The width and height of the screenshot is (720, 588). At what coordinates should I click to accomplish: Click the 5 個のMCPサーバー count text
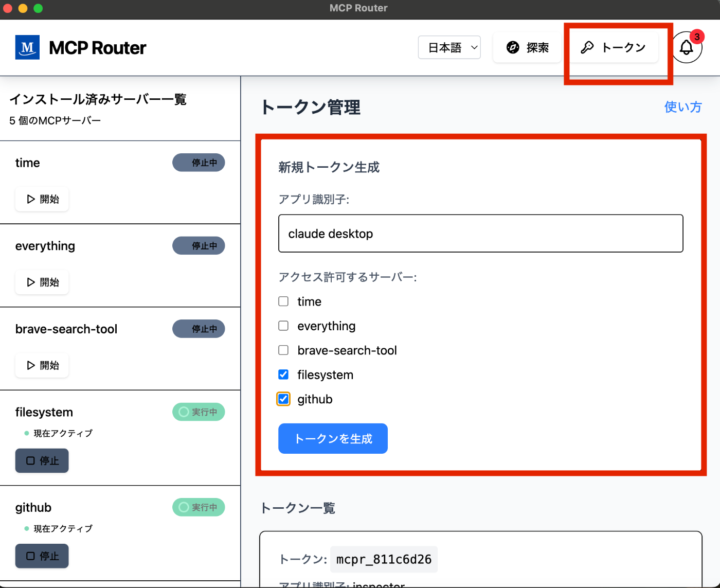tap(55, 120)
